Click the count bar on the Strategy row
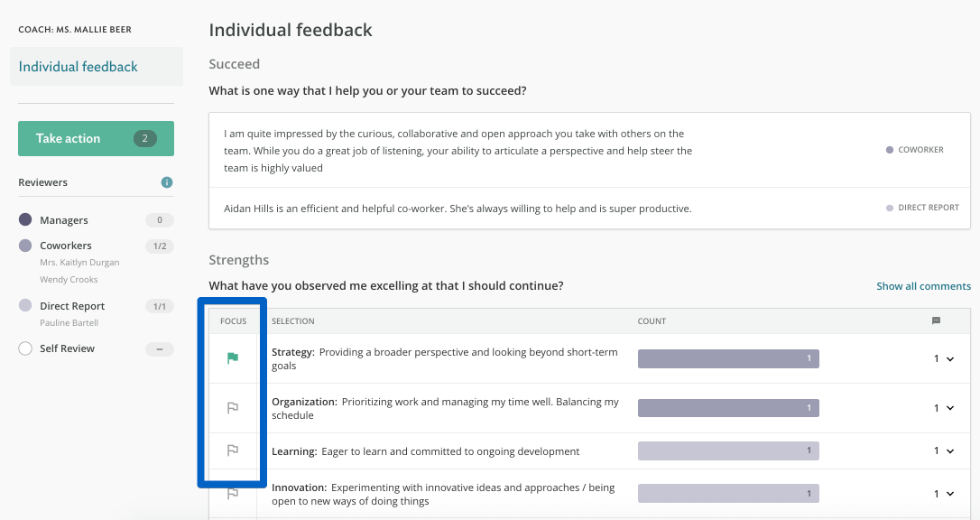Image resolution: width=980 pixels, height=520 pixels. click(x=728, y=357)
